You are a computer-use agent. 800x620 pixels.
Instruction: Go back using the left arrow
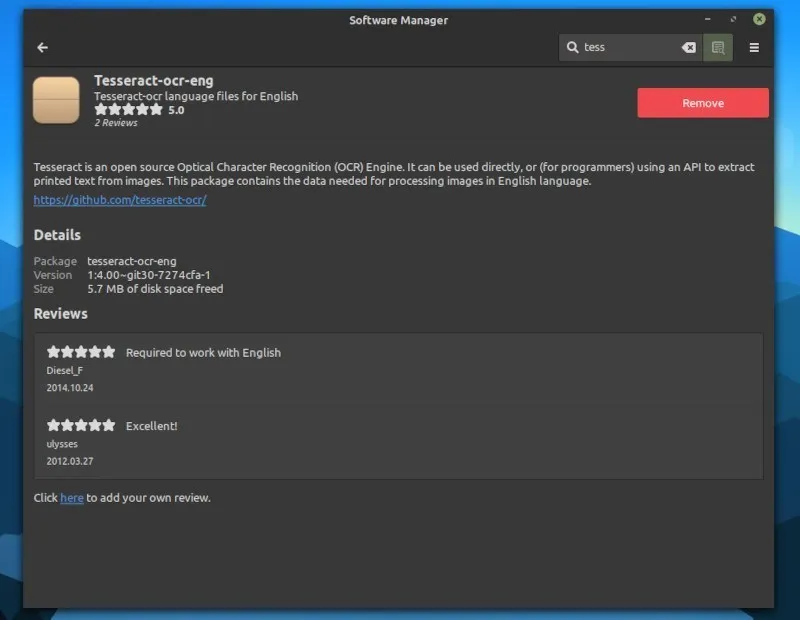tap(42, 47)
